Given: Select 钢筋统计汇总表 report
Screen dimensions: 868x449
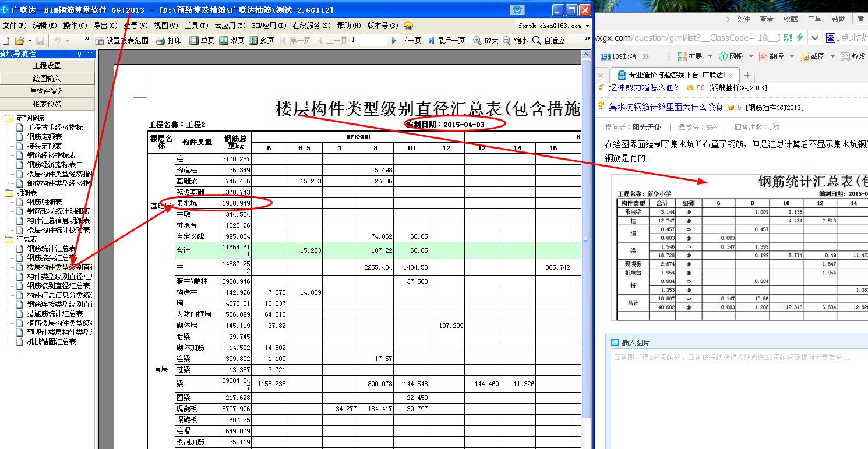Looking at the screenshot, I should point(51,249).
